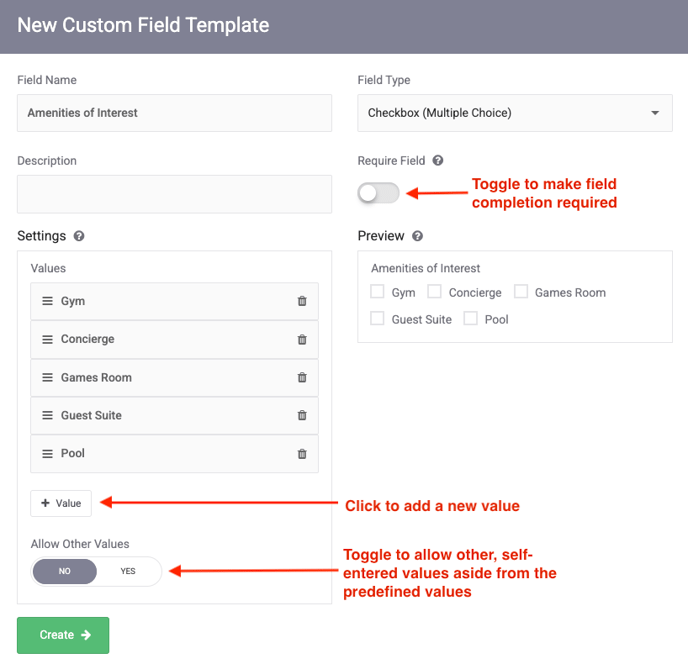Add a new value with + Value

(61, 503)
